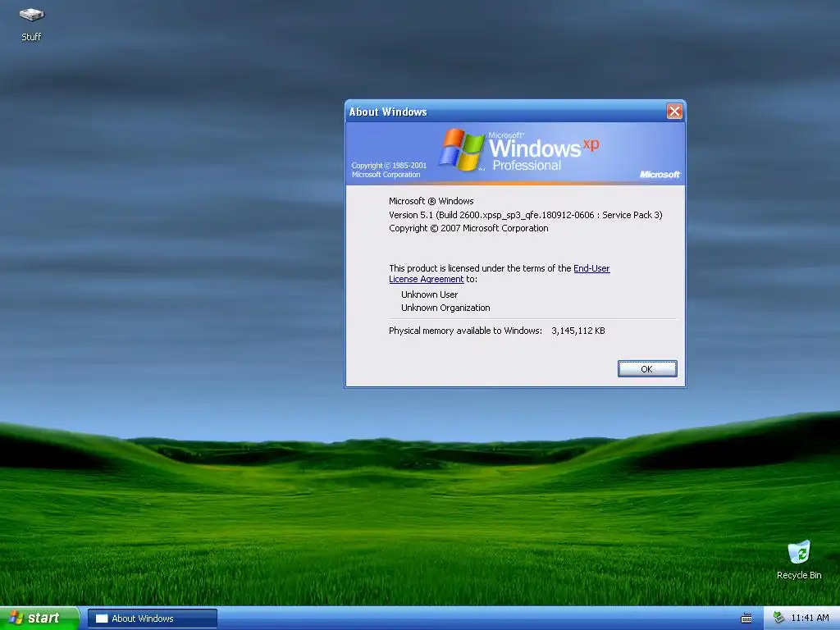
Task: Click the 'Copyright © 1985-2001' banner text
Action: [389, 166]
